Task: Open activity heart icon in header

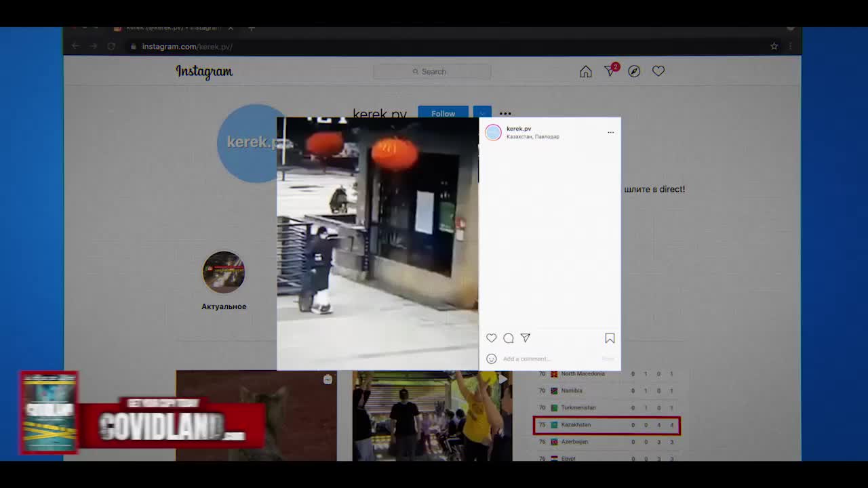Action: coord(658,71)
